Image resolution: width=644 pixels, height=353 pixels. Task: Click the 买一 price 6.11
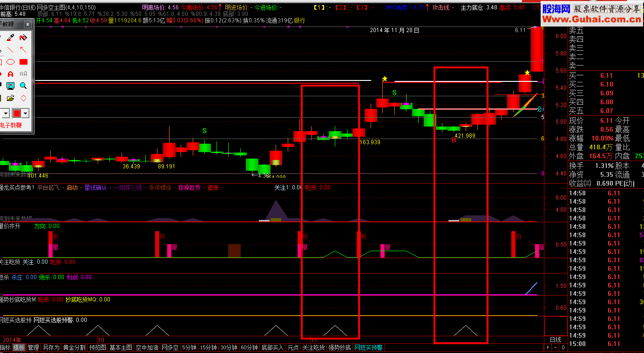tap(607, 75)
